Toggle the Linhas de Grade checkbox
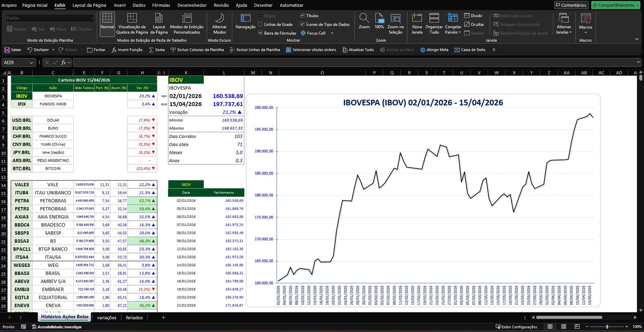Screen dimensions: 644x332 260,25
